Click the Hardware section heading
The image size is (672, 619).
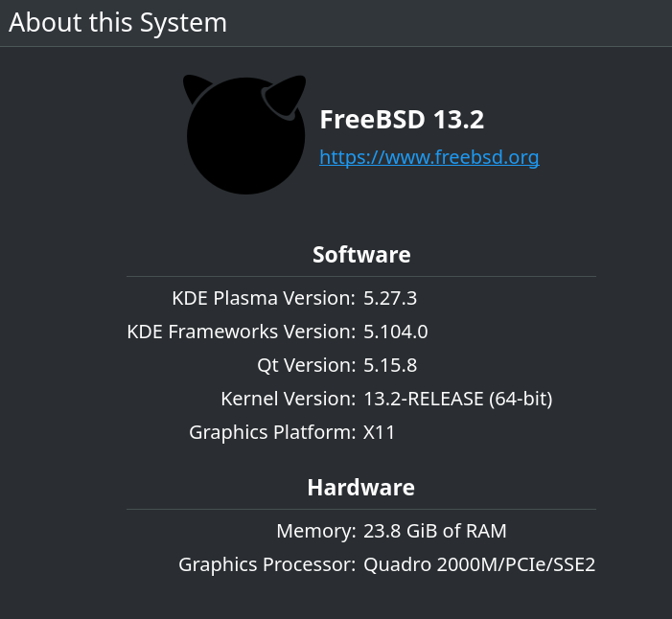(x=361, y=488)
